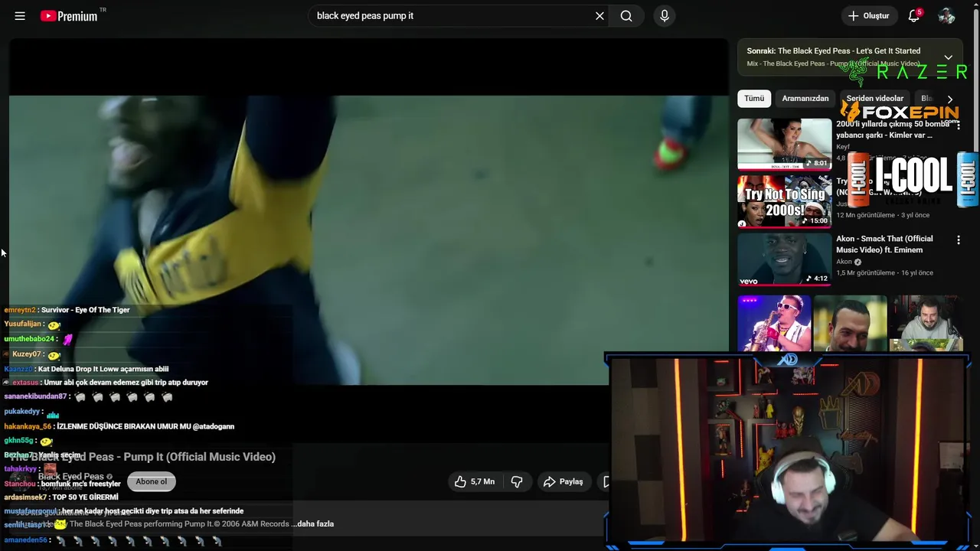Select the Seriden videolar filter chip
The height and width of the screenshot is (551, 980).
875,98
